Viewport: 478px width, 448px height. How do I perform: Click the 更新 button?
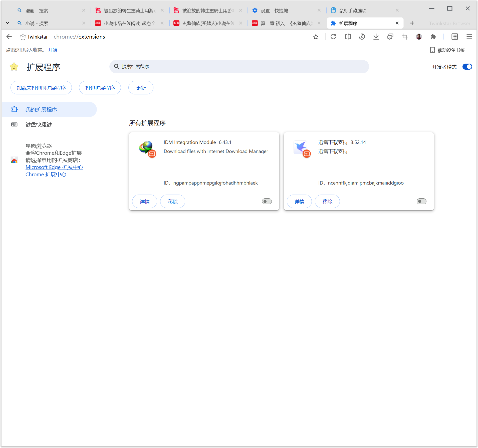[x=141, y=88]
